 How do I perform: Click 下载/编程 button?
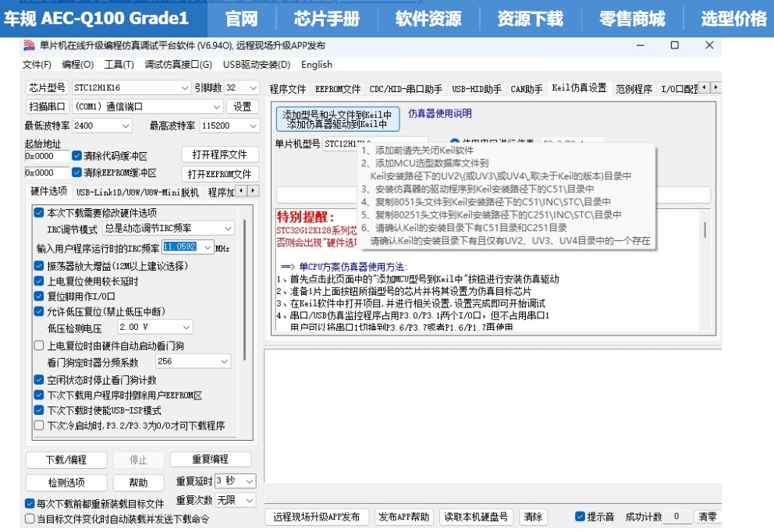click(x=66, y=460)
